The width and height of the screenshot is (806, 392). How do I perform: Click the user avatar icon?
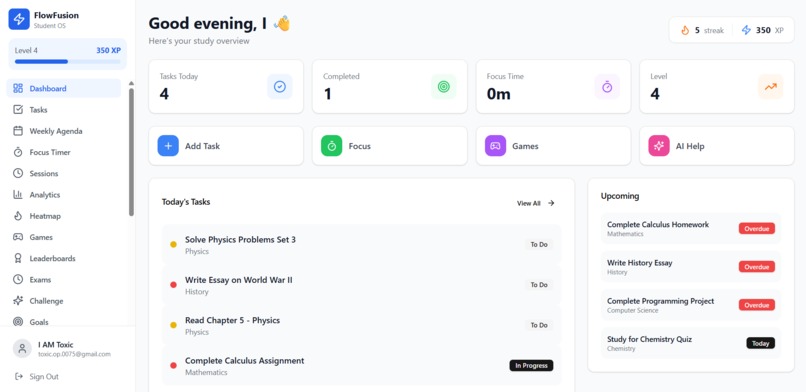22,349
